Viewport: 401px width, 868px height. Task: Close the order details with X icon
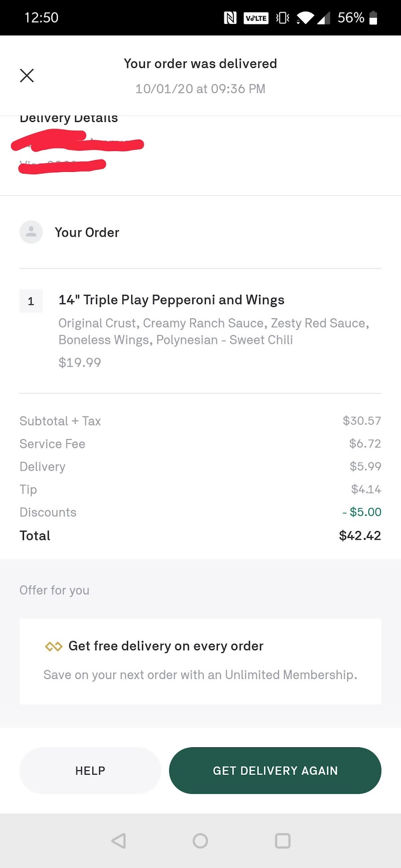click(27, 75)
